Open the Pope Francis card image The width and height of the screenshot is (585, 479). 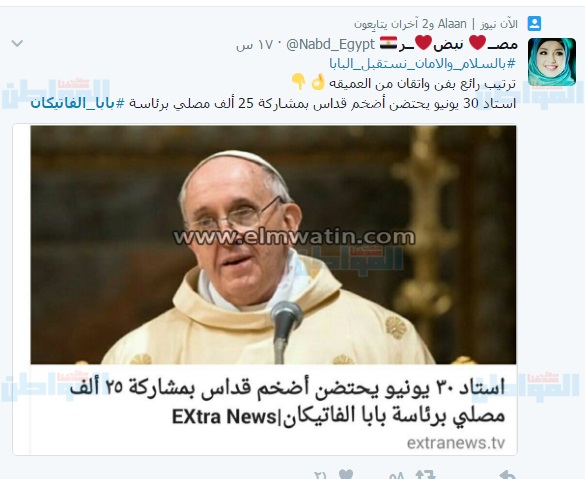[273, 245]
